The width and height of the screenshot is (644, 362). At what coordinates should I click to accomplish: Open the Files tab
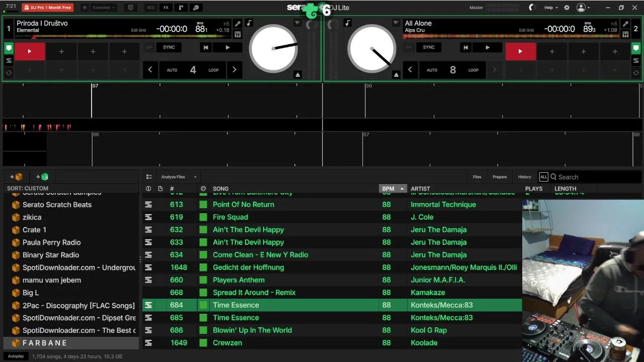[477, 177]
